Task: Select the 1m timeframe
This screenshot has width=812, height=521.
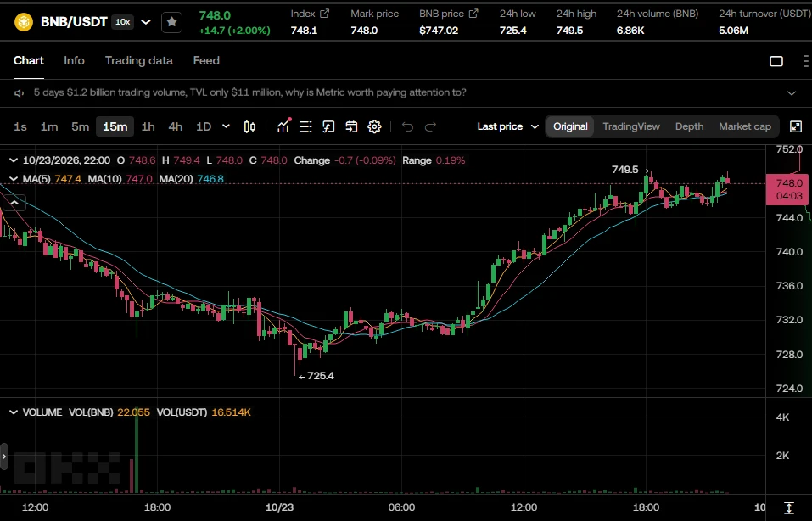Action: pos(49,127)
